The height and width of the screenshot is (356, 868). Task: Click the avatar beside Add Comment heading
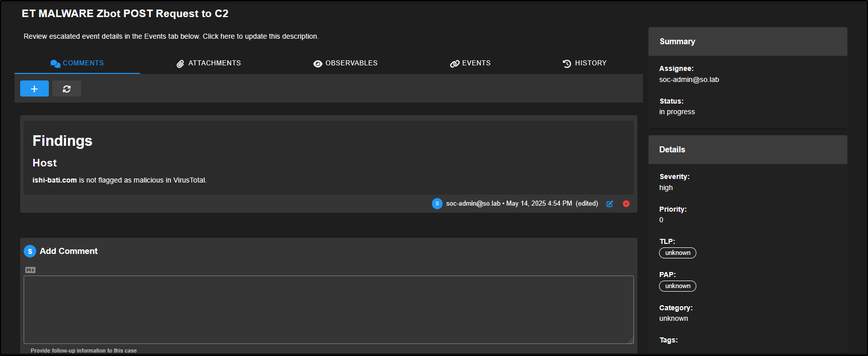30,251
